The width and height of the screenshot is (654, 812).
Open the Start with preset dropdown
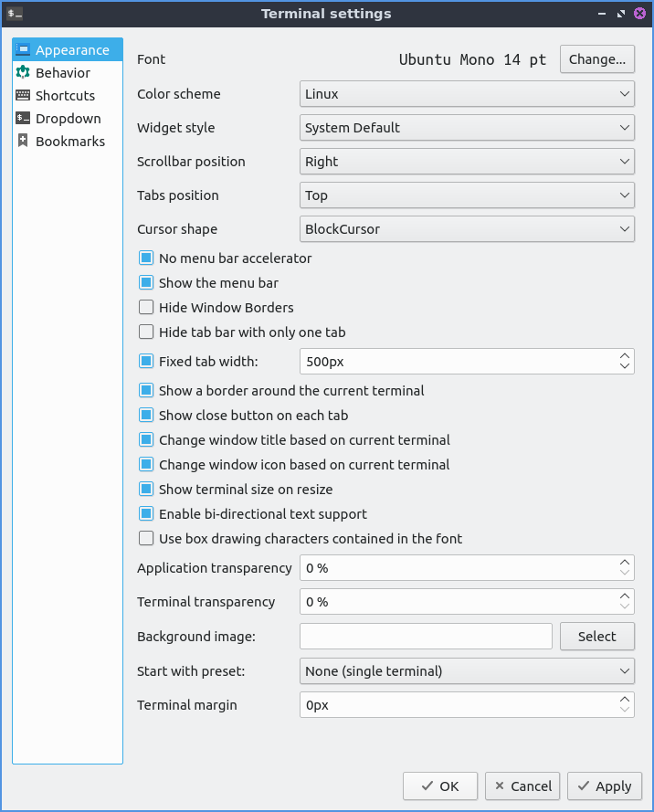[x=467, y=671]
